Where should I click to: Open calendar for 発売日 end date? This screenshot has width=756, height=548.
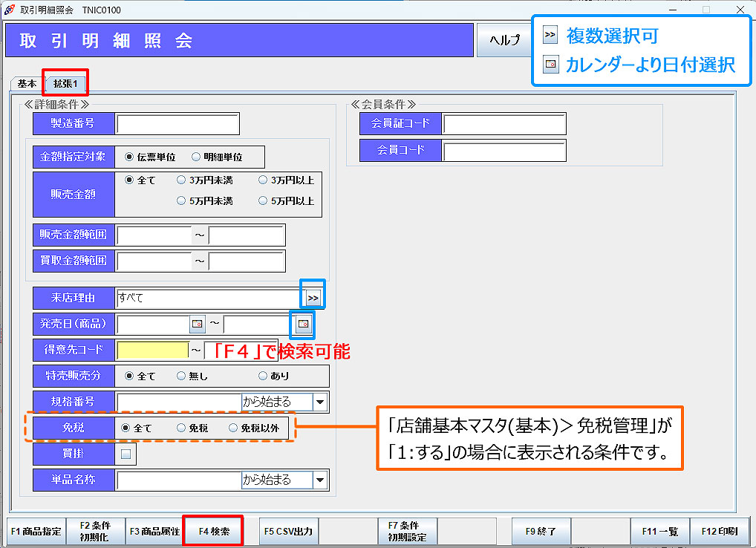303,324
